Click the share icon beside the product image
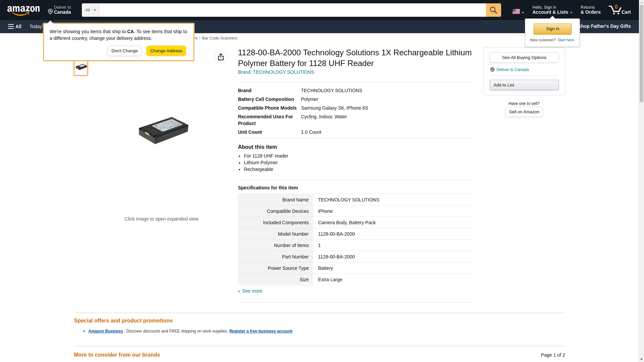 (x=221, y=57)
